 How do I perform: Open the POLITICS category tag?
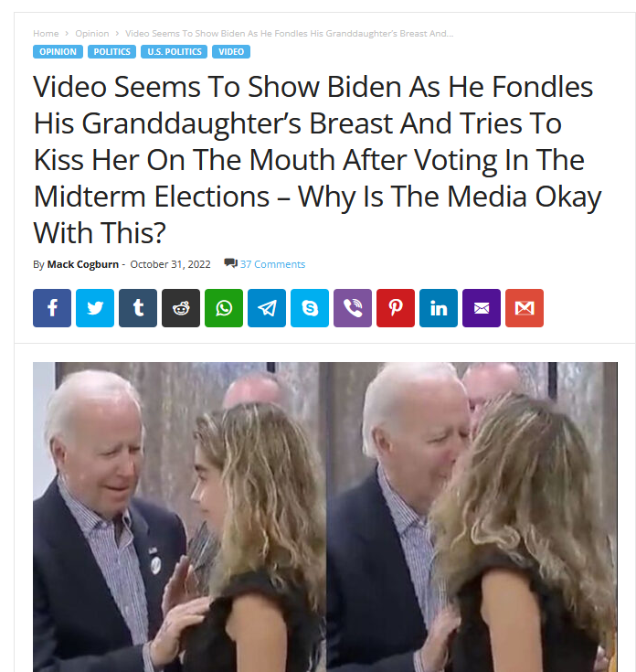tap(111, 51)
